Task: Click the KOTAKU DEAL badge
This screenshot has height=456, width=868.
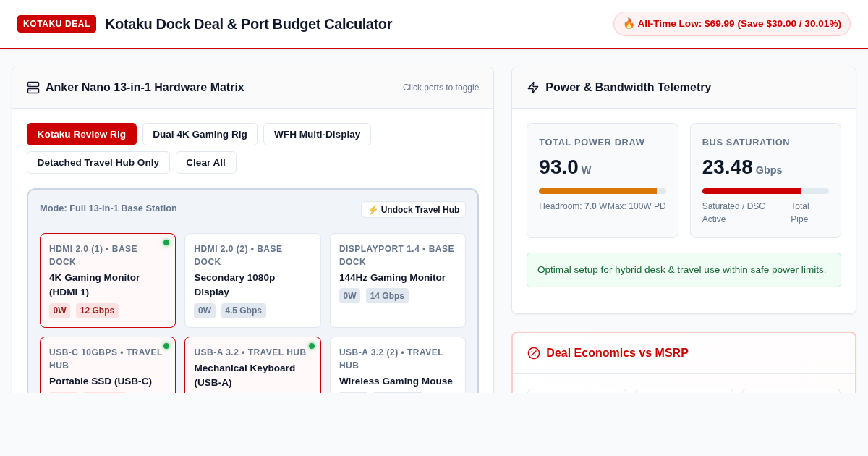Action: [56, 24]
